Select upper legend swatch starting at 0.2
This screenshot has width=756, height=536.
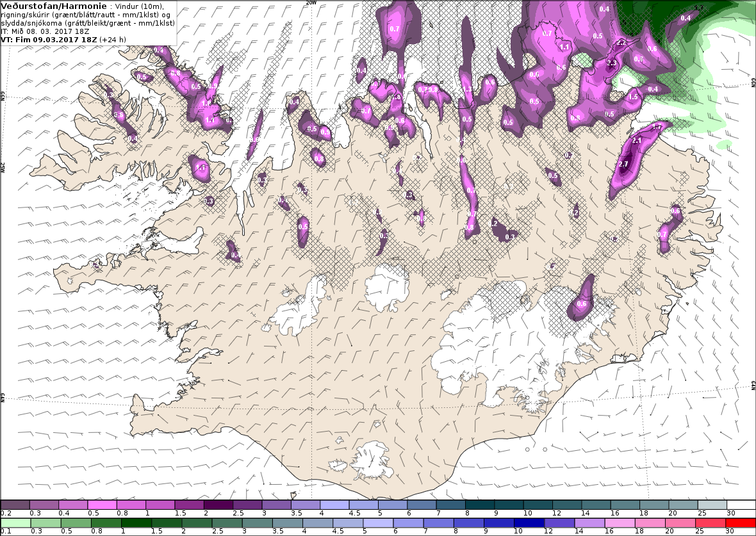click(x=15, y=505)
